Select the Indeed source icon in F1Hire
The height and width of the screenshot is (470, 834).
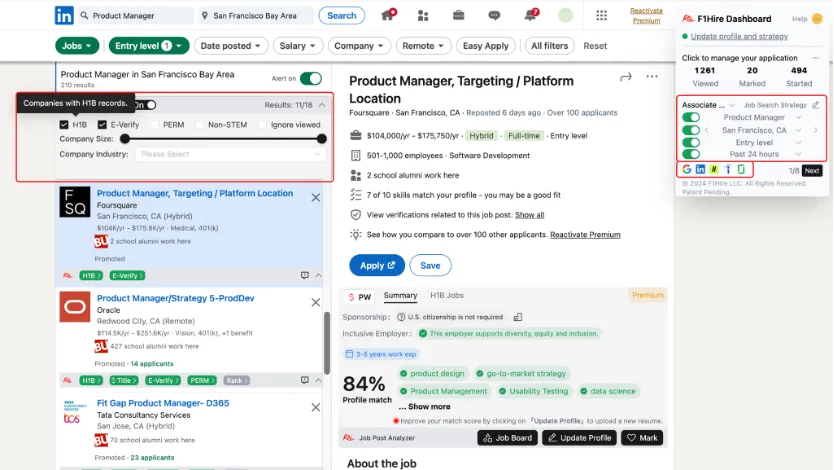728,169
